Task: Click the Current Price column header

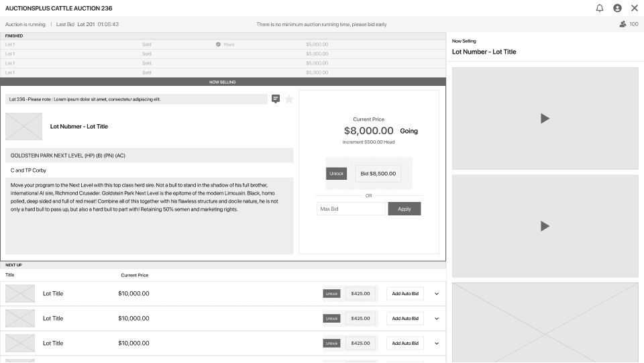Action: [135, 275]
